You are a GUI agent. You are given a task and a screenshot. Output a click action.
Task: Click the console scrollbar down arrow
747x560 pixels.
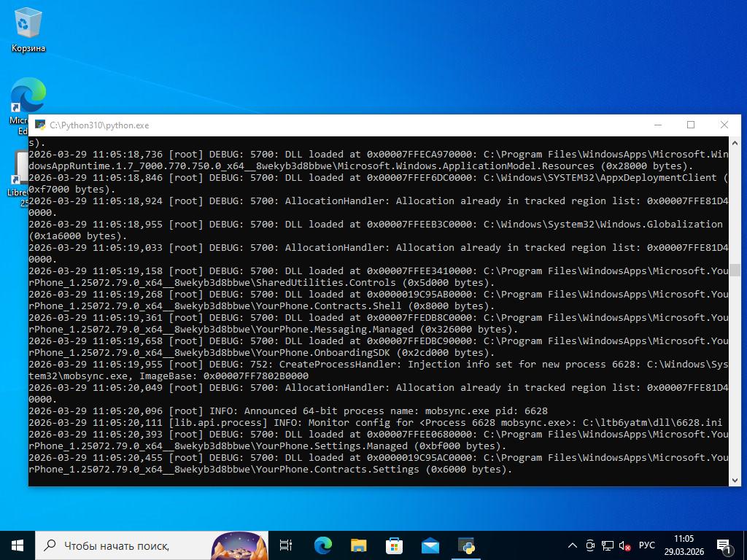click(735, 481)
